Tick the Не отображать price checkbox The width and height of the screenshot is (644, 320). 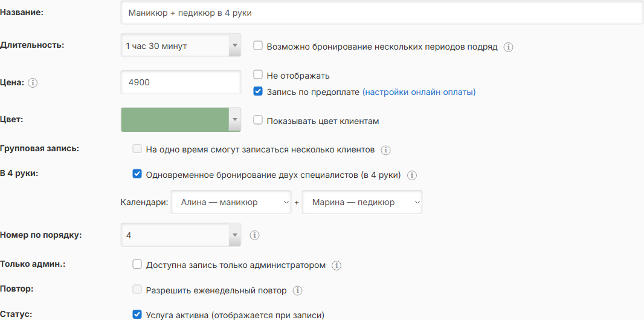pyautogui.click(x=258, y=75)
